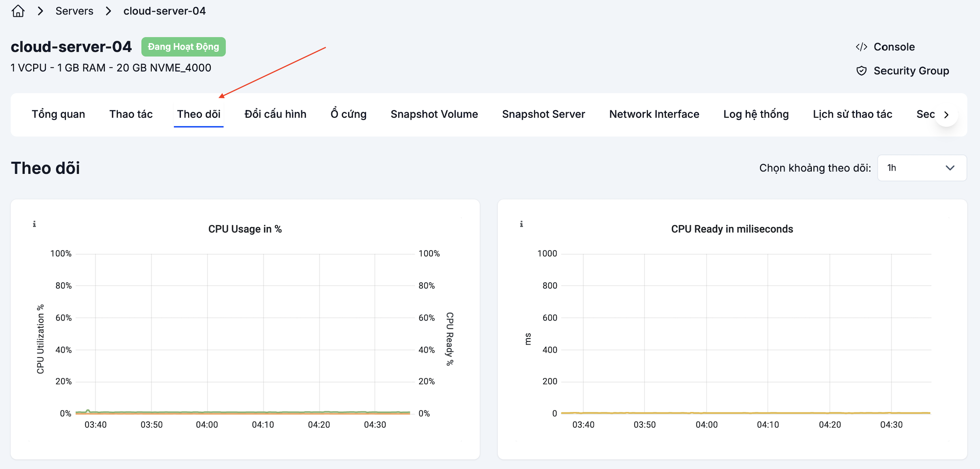Click the CPU usage spike near 03:40
The width and height of the screenshot is (980, 469).
click(x=88, y=411)
